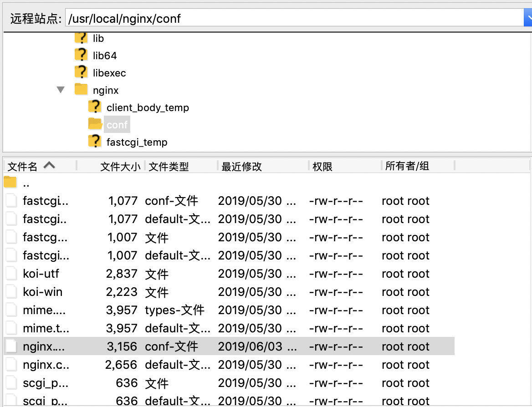
Task: Select the koi-win file row
Action: (x=229, y=292)
